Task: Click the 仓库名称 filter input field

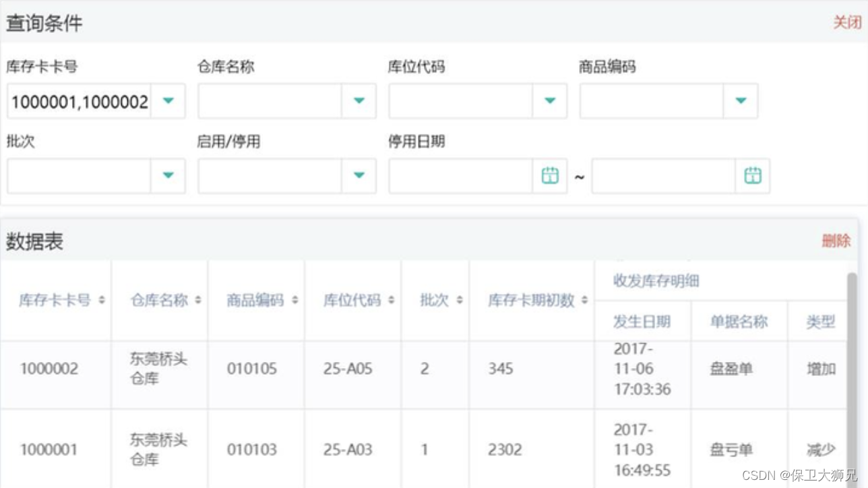Action: click(270, 101)
